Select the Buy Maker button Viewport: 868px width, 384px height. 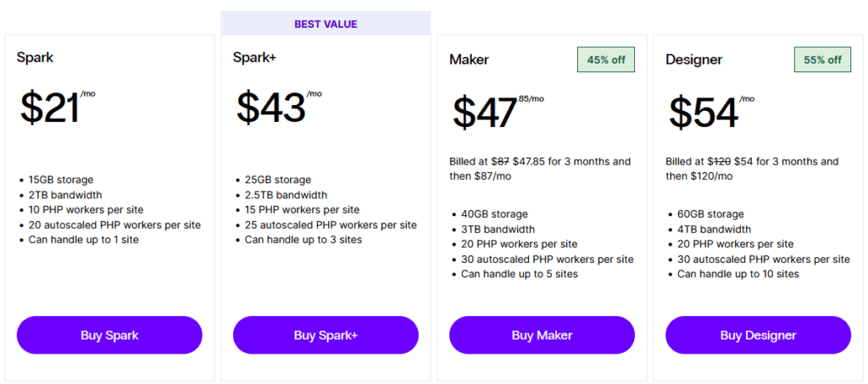[542, 336]
